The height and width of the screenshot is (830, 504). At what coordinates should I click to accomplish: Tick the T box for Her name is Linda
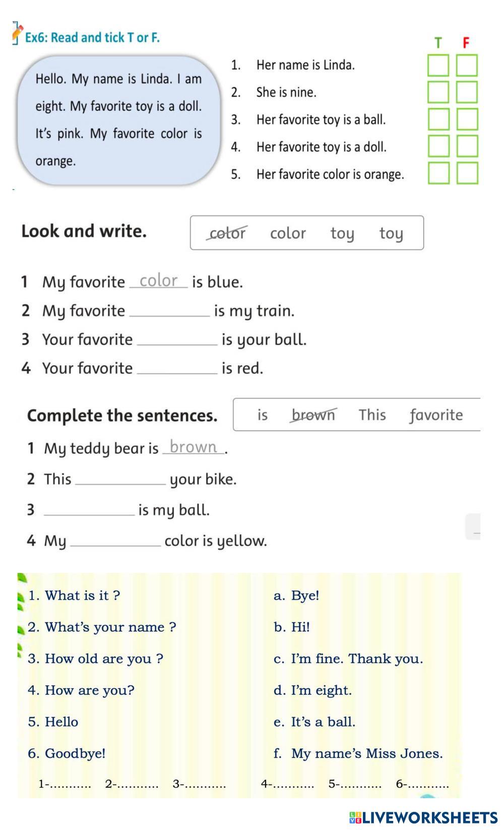[x=438, y=66]
